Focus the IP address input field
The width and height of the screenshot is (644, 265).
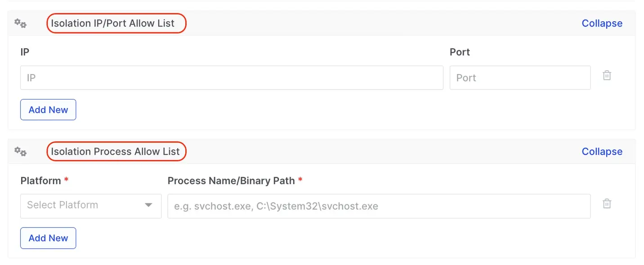[x=232, y=78]
